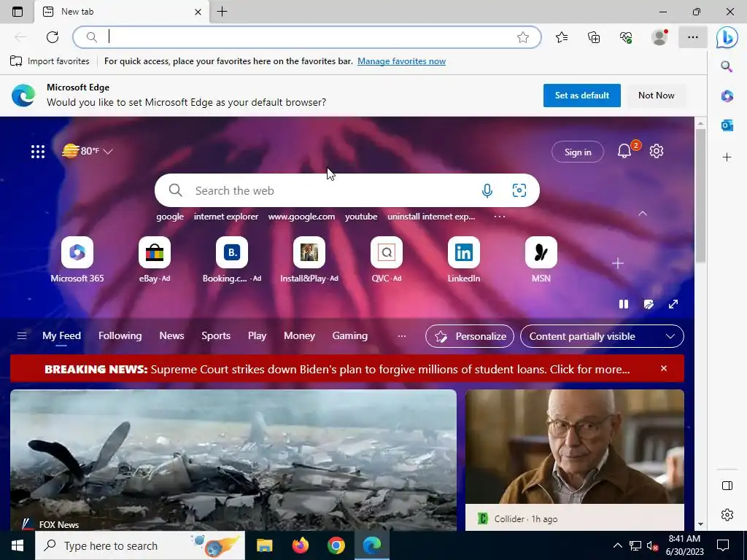Click Import favorites
747x560 pixels.
50,61
